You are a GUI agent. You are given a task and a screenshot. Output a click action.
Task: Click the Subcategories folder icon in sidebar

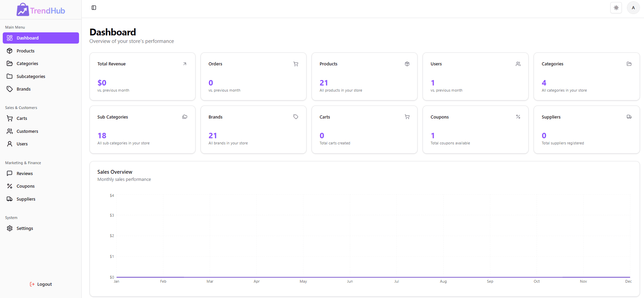[10, 76]
